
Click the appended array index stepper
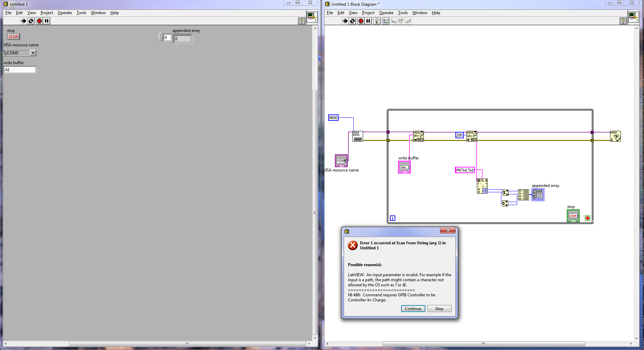coord(161,37)
